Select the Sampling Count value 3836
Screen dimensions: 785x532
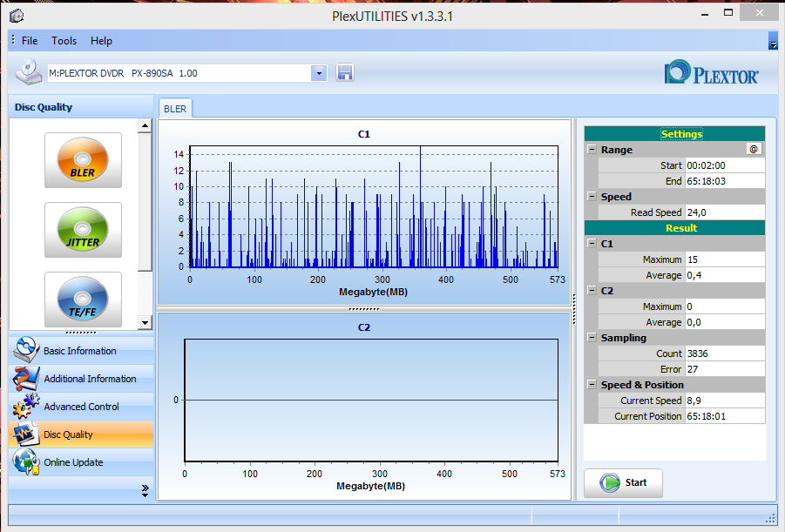pyautogui.click(x=724, y=354)
